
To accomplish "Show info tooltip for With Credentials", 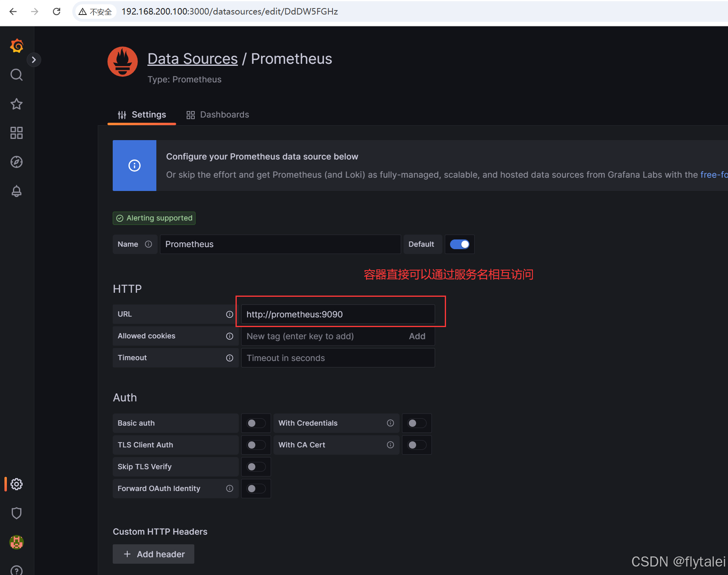I will [x=390, y=423].
